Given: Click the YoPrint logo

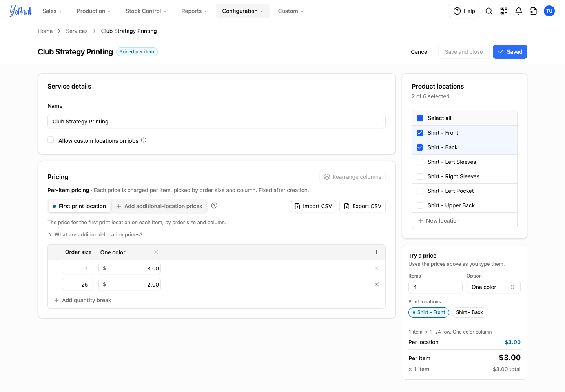Looking at the screenshot, I should point(21,11).
